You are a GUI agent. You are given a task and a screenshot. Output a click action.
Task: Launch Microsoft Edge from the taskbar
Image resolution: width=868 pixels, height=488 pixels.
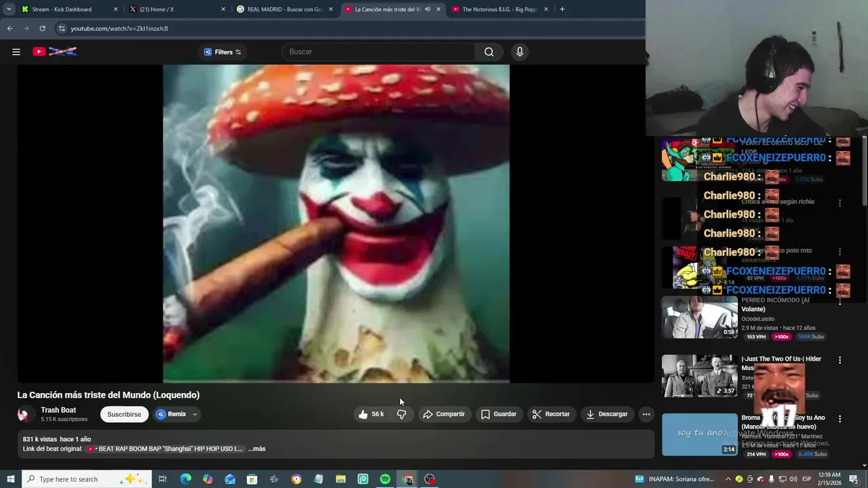[185, 479]
